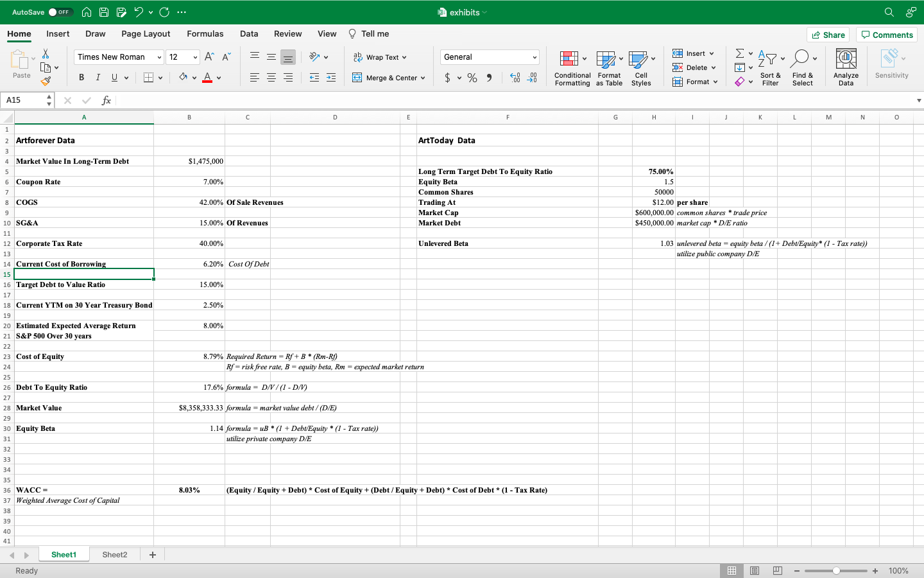
Task: Click the Share button
Action: [828, 35]
